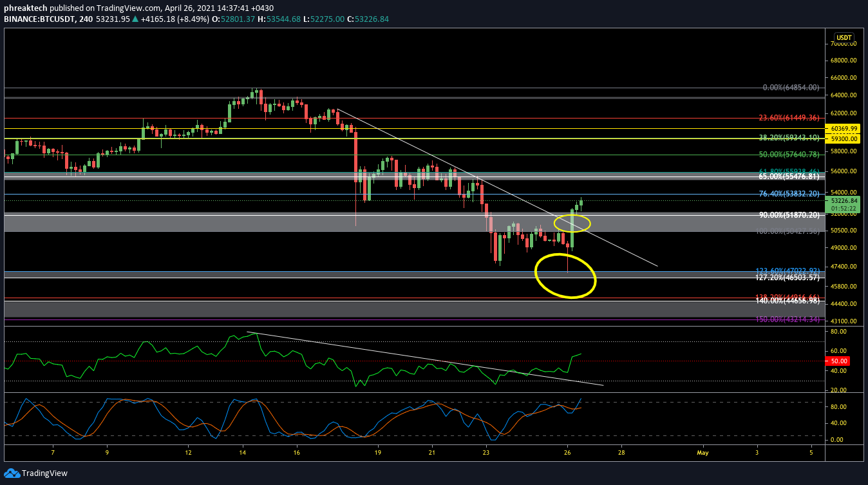Click the 43100.00 price axis tick
The width and height of the screenshot is (868, 485).
pyautogui.click(x=844, y=321)
